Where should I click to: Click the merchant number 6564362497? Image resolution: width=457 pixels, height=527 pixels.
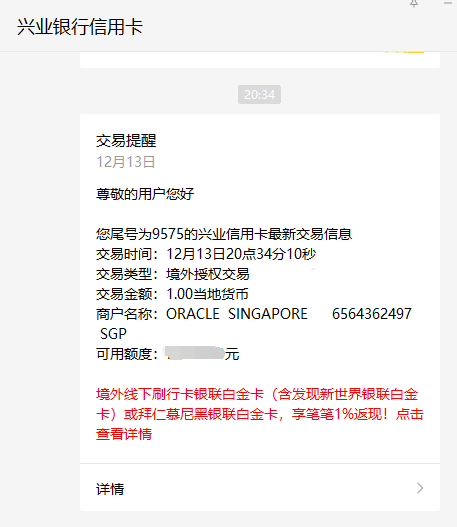point(372,314)
